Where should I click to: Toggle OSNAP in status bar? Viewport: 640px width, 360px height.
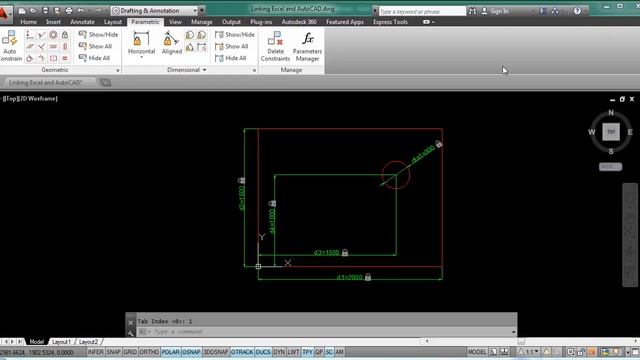coord(191,352)
